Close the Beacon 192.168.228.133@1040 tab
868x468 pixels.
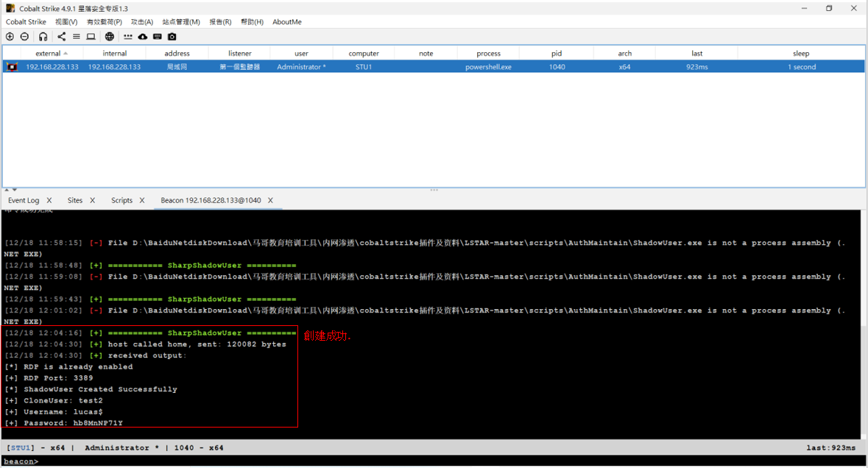[x=270, y=200]
